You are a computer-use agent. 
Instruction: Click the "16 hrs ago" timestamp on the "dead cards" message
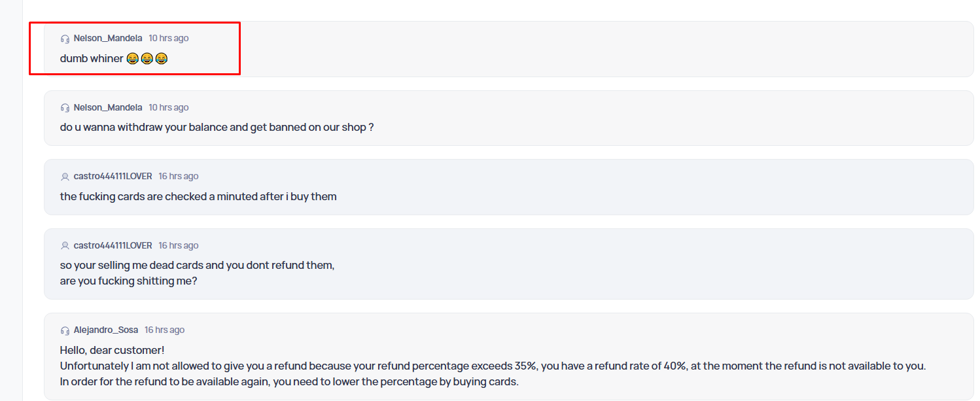[x=179, y=246]
